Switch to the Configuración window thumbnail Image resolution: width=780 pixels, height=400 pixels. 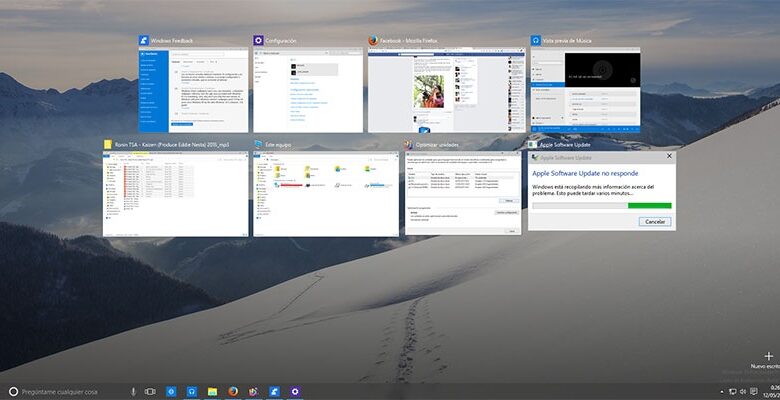pyautogui.click(x=308, y=90)
